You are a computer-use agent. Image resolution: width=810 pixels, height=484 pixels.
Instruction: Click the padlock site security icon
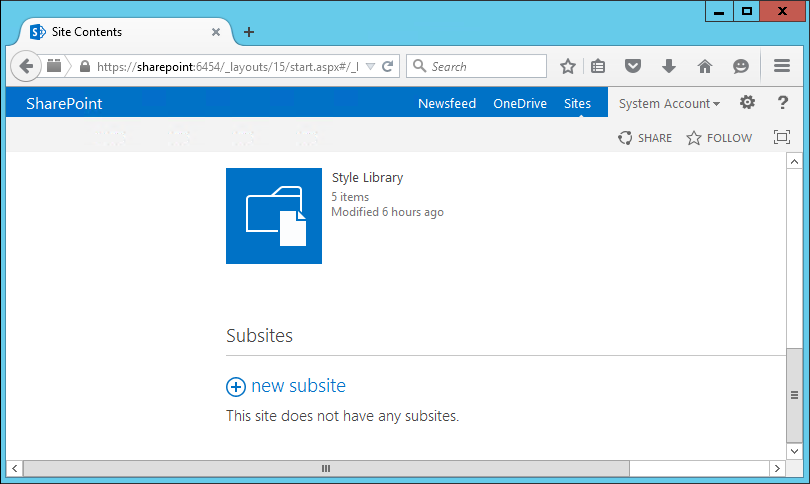[x=85, y=66]
